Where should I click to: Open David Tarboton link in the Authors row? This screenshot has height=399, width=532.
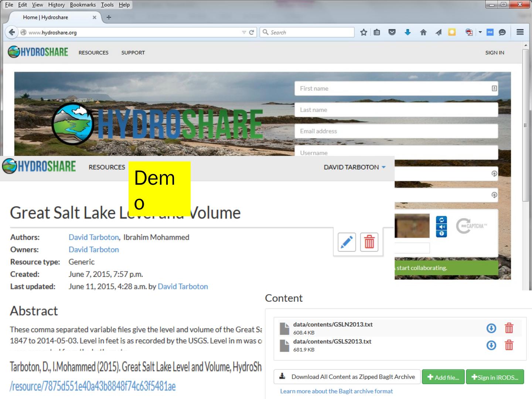(93, 237)
